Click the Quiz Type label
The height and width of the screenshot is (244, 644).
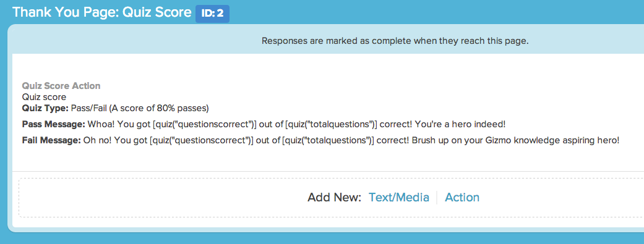(x=45, y=109)
